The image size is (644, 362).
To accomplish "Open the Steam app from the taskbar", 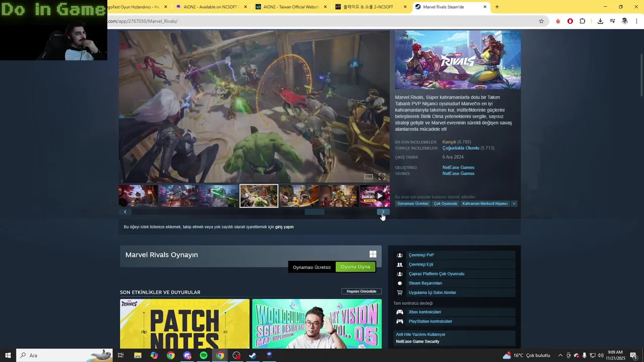I will coord(253,355).
